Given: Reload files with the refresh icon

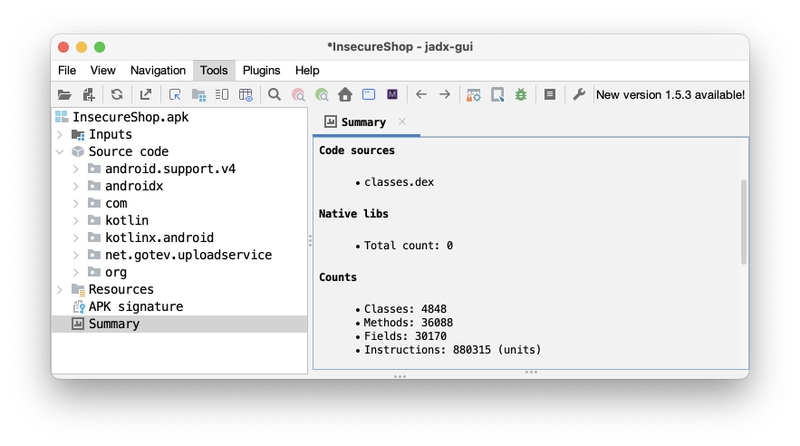Looking at the screenshot, I should click(x=117, y=94).
